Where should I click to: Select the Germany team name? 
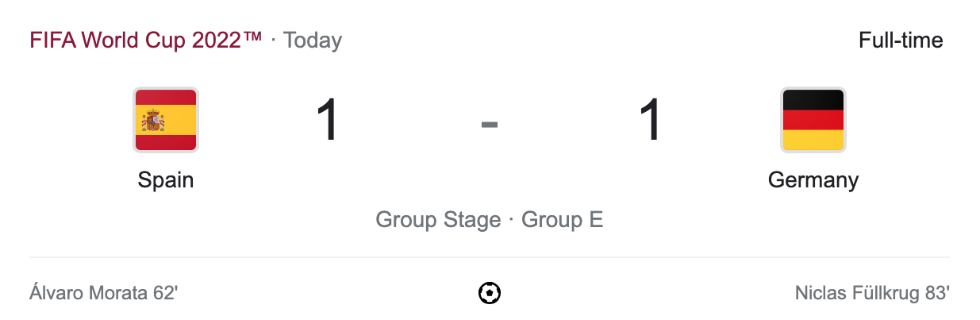(x=813, y=180)
